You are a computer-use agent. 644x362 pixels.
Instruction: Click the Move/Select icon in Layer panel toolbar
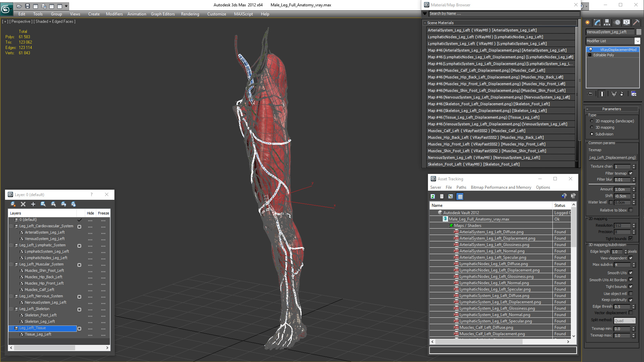coord(43,204)
